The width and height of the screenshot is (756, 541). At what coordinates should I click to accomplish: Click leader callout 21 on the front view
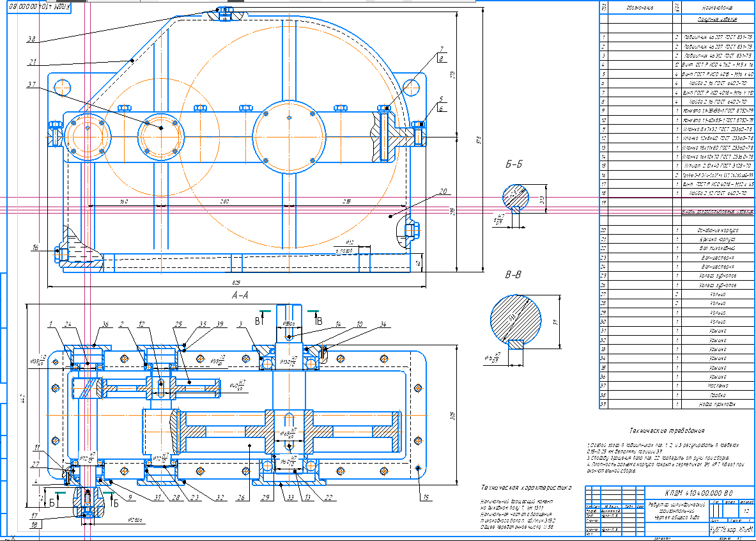(x=33, y=62)
